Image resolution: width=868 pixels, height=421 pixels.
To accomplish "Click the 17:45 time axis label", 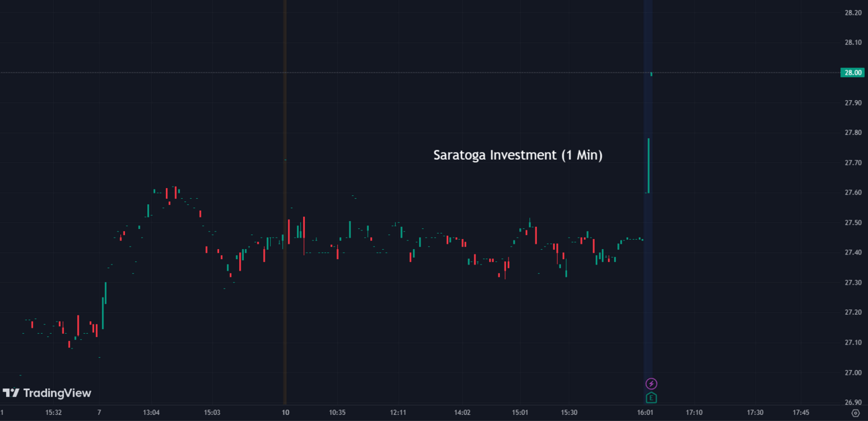I will click(800, 412).
